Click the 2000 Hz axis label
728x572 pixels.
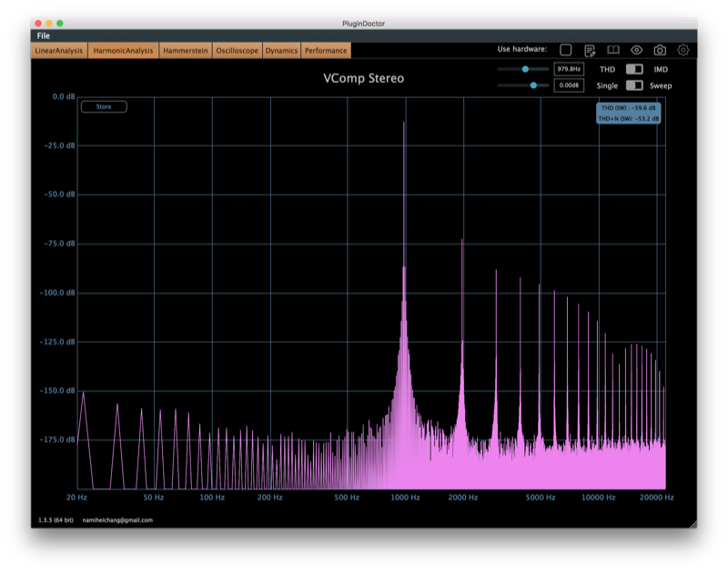point(463,497)
